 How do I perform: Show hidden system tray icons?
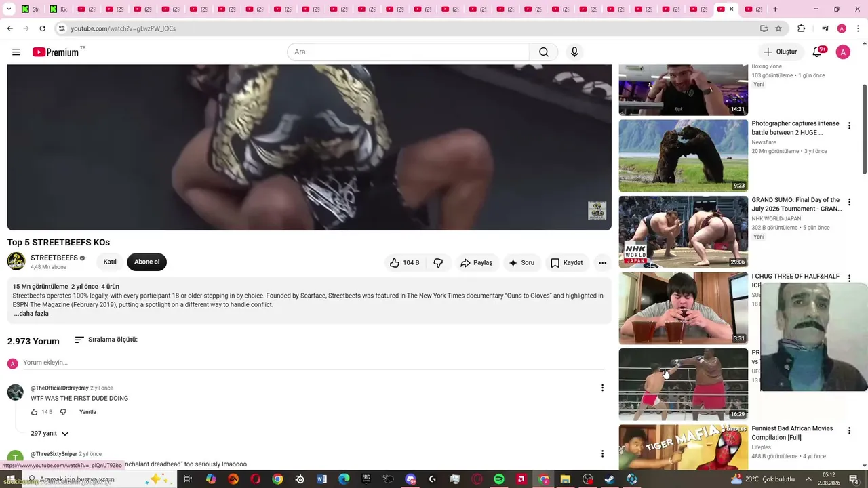[808, 479]
